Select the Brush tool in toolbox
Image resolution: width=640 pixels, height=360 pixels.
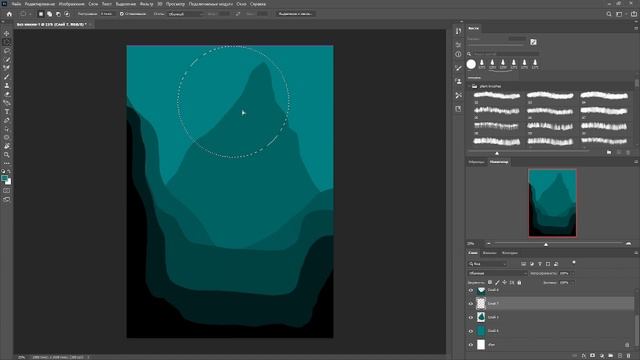(x=7, y=77)
